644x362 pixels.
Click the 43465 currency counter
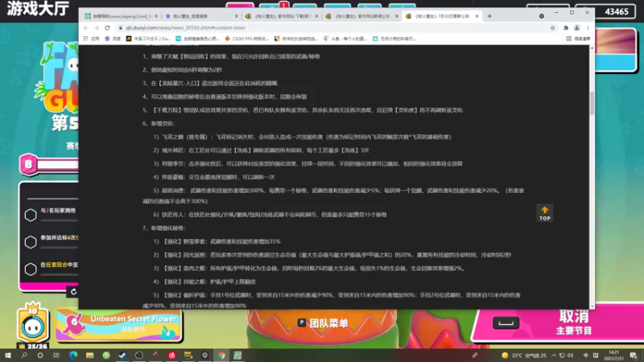[605, 11]
